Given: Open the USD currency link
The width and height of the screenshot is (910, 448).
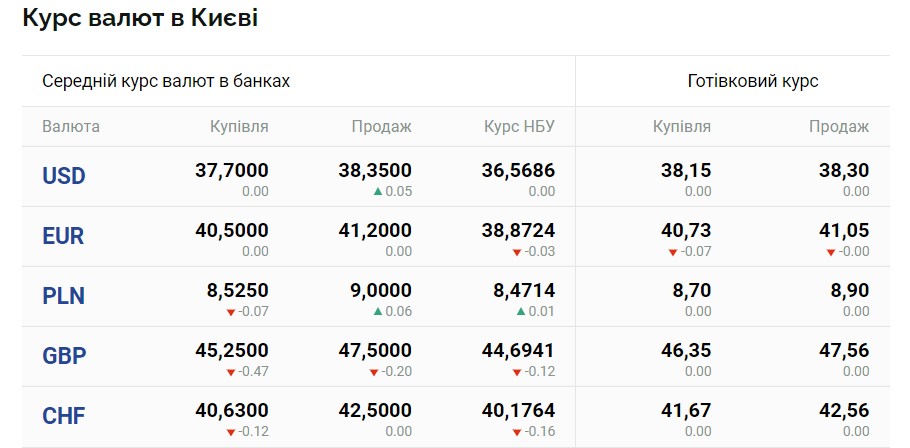Looking at the screenshot, I should [64, 176].
